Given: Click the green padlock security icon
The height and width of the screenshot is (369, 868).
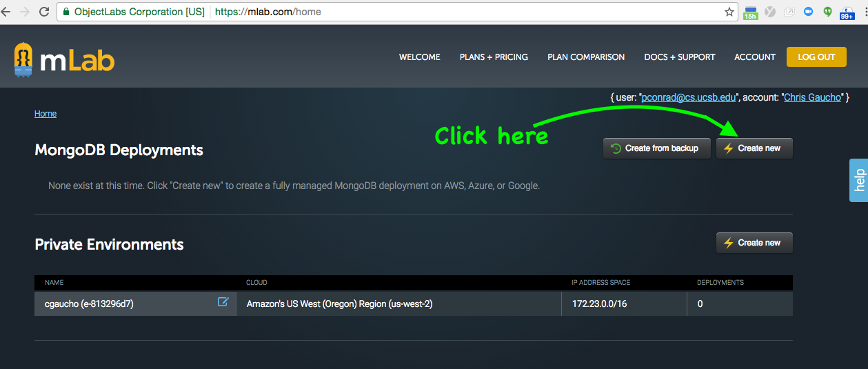Looking at the screenshot, I should 65,12.
